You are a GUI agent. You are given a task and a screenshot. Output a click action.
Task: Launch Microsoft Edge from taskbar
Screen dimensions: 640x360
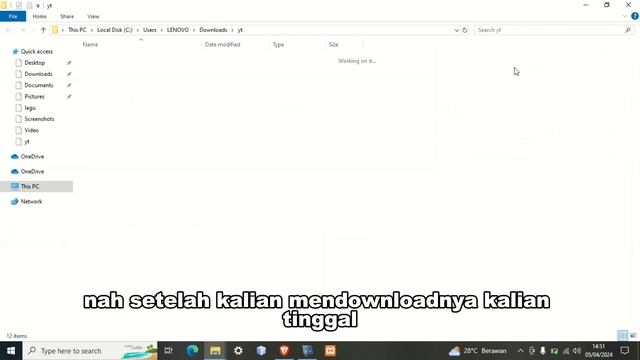(192, 351)
